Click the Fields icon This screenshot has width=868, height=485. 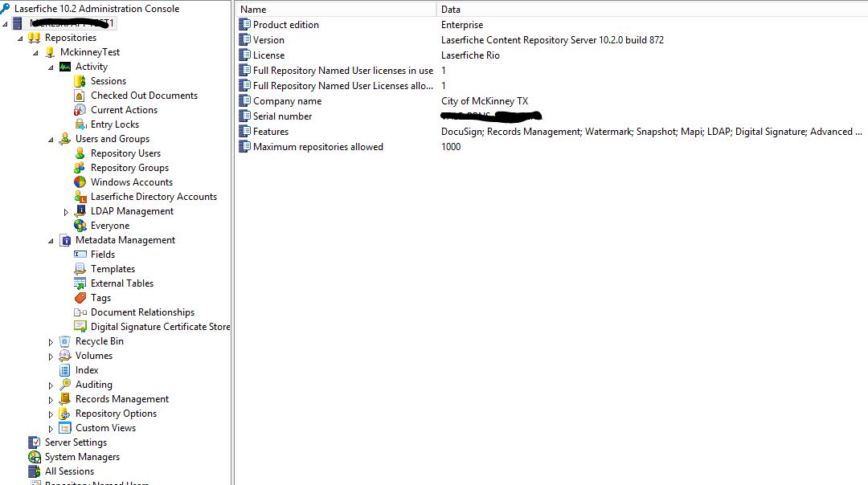click(80, 255)
